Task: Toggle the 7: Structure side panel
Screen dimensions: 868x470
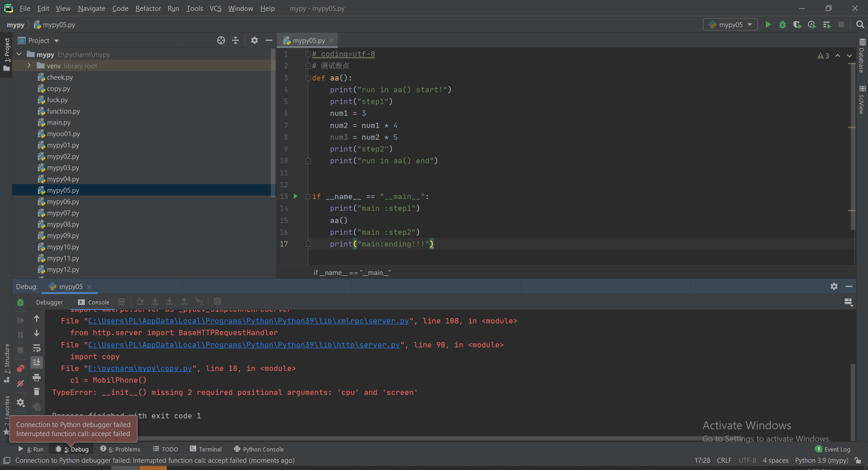Action: pyautogui.click(x=6, y=363)
